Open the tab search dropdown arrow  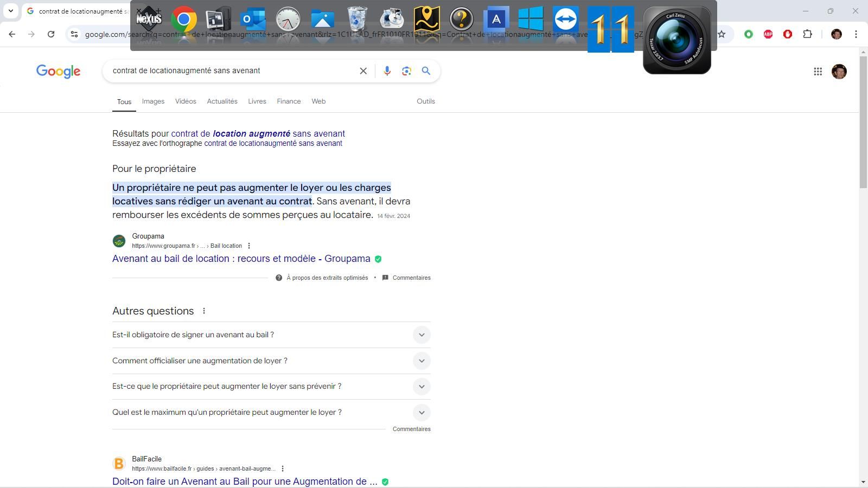[10, 11]
